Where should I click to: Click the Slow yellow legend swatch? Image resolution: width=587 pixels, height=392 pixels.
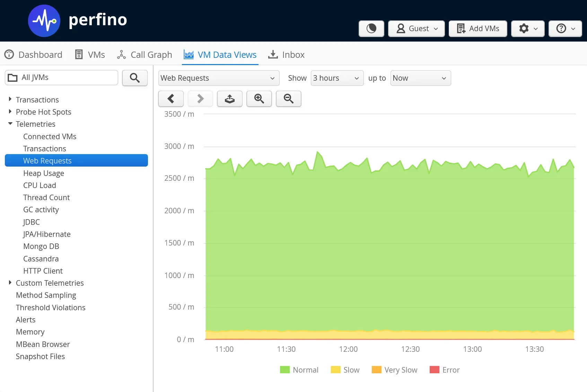[x=335, y=370]
